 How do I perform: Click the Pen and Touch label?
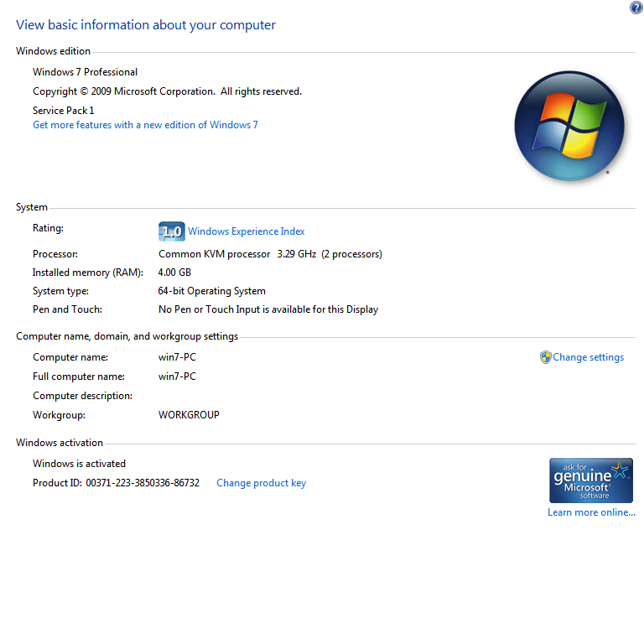(67, 309)
